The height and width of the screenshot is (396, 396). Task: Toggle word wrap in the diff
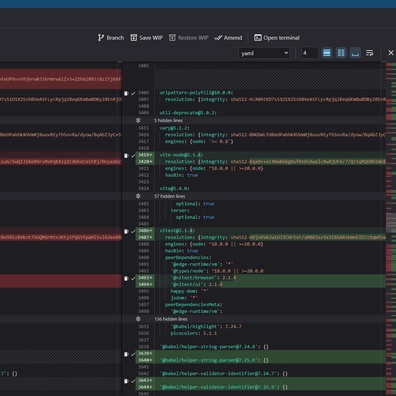click(x=369, y=53)
